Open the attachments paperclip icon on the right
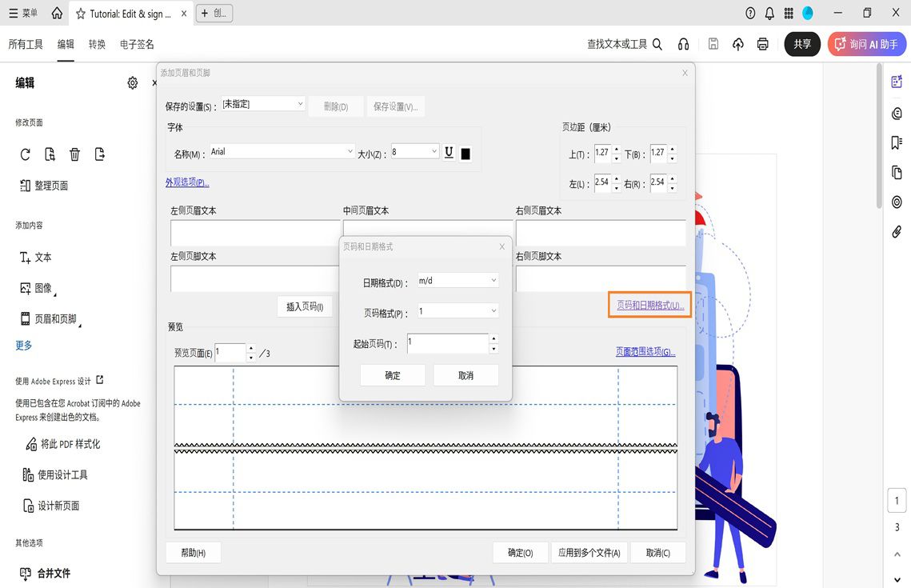 click(896, 232)
